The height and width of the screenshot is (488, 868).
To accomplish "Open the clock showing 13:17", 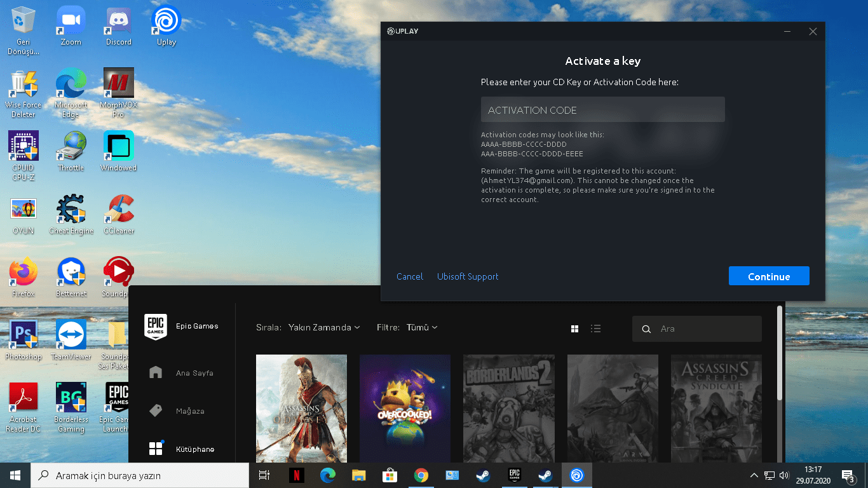I will 813,475.
